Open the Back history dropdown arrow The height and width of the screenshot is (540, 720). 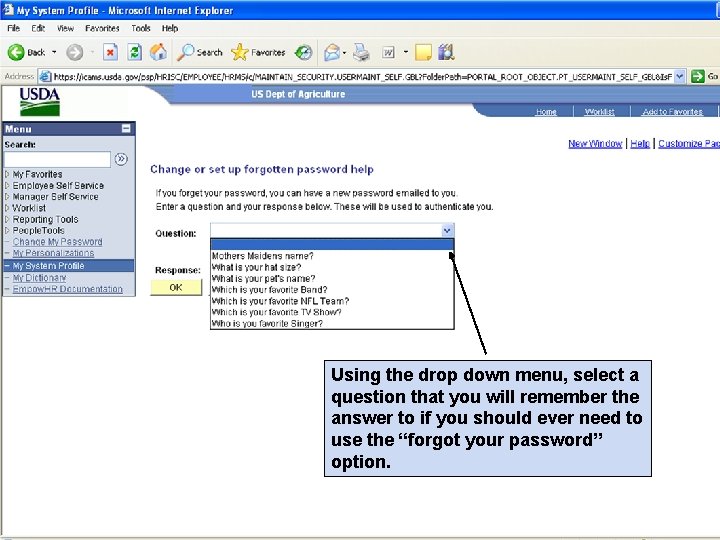54,52
